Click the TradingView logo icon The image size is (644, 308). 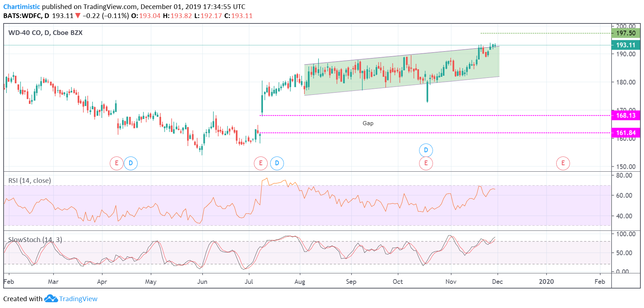pos(51,299)
